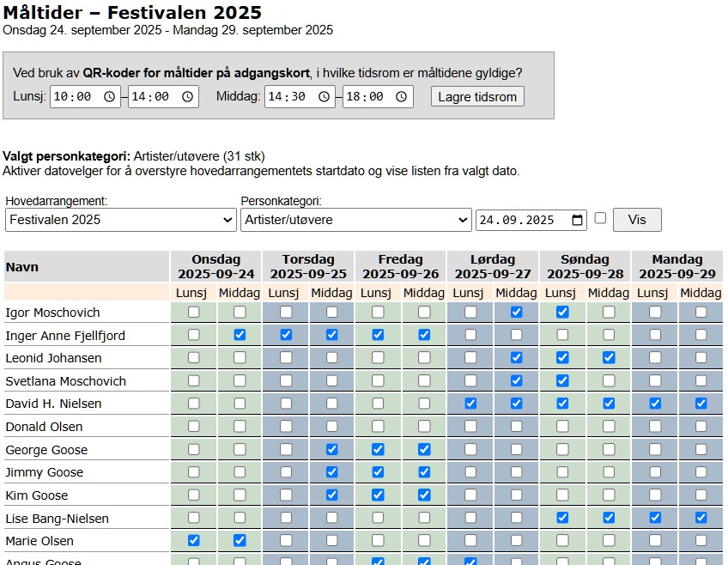728x565 pixels.
Task: Click clock icon in lunch start time field
Action: coord(109,97)
